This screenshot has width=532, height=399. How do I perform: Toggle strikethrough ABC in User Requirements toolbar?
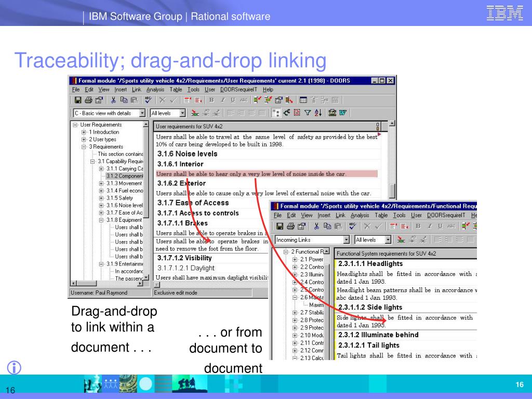244,100
